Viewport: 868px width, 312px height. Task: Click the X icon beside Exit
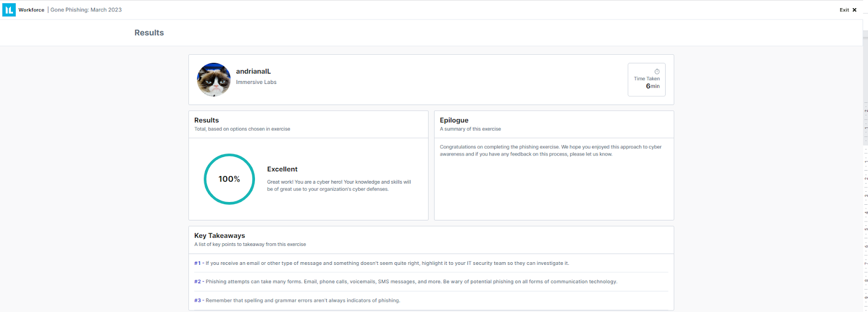click(854, 10)
